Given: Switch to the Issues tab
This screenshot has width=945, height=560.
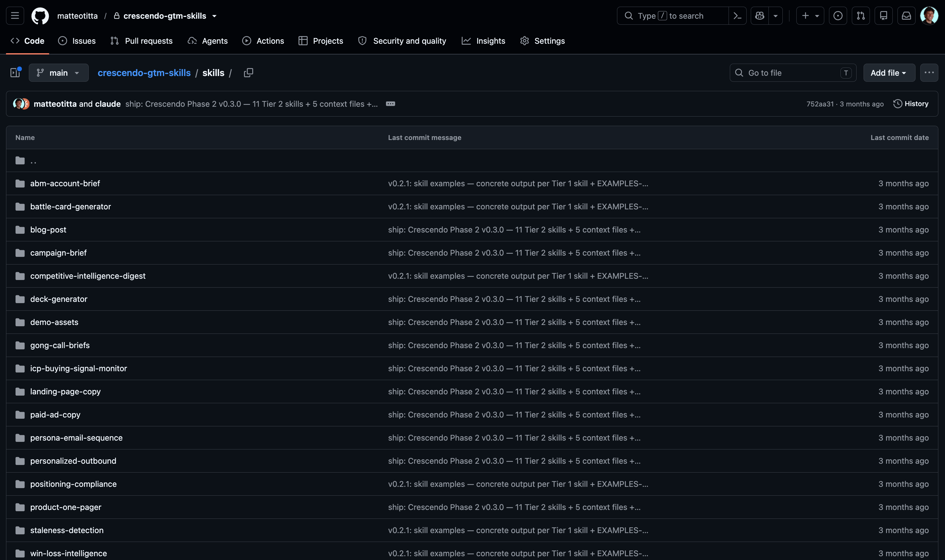Looking at the screenshot, I should point(77,41).
